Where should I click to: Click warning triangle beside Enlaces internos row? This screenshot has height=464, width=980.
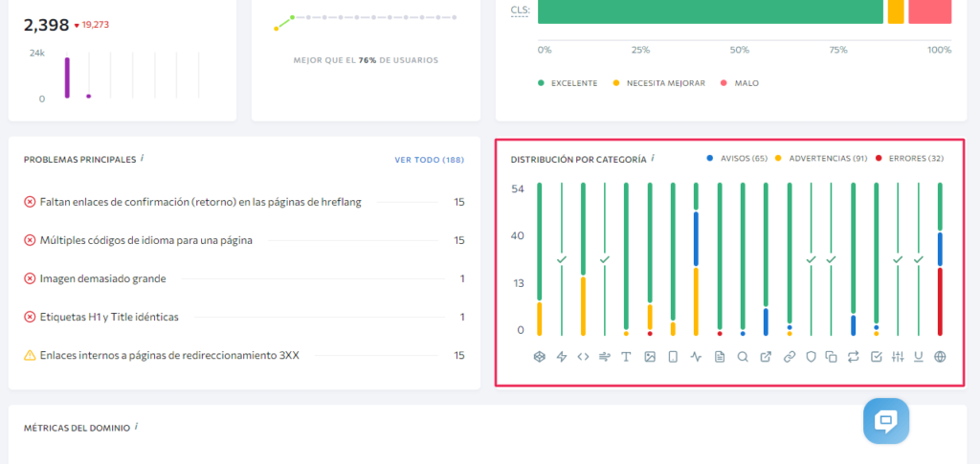click(30, 355)
